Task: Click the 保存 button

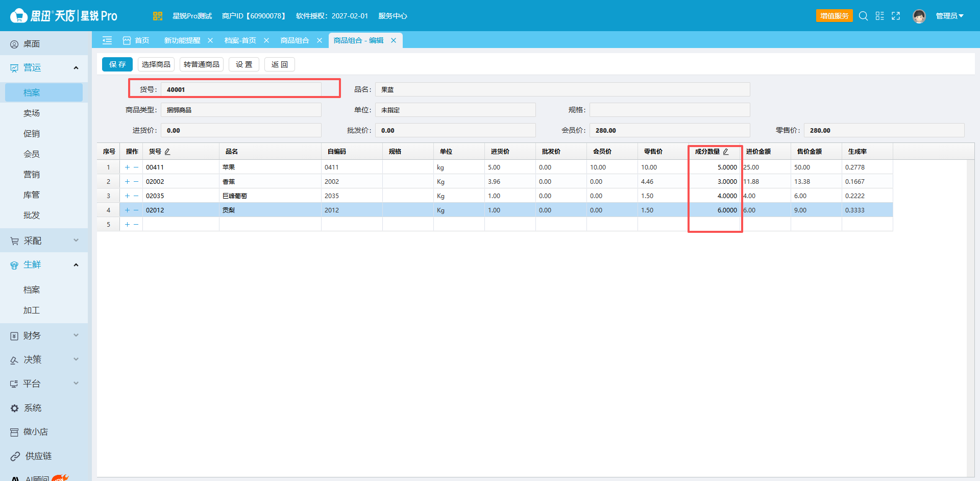Action: pos(117,64)
